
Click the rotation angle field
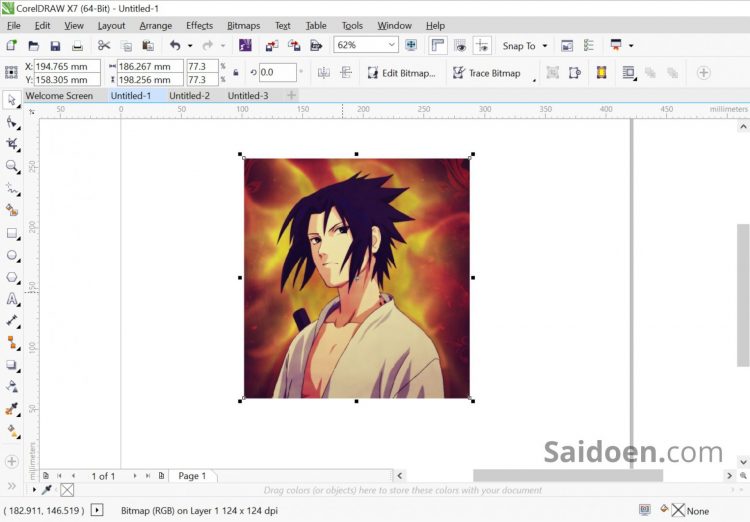coord(277,73)
